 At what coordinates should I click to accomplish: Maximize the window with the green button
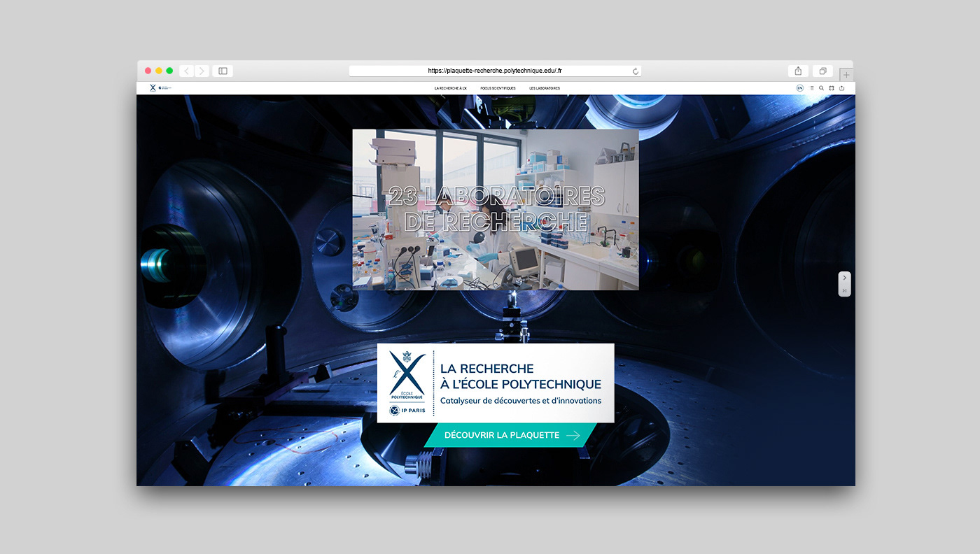(x=169, y=71)
